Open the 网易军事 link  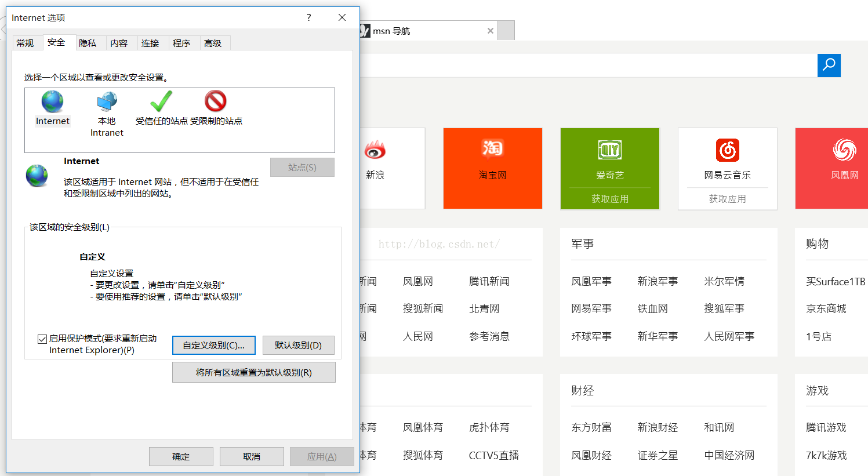point(591,308)
